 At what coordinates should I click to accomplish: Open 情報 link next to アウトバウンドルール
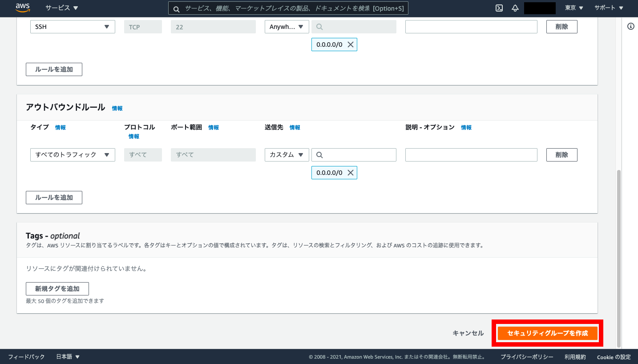[x=117, y=108]
